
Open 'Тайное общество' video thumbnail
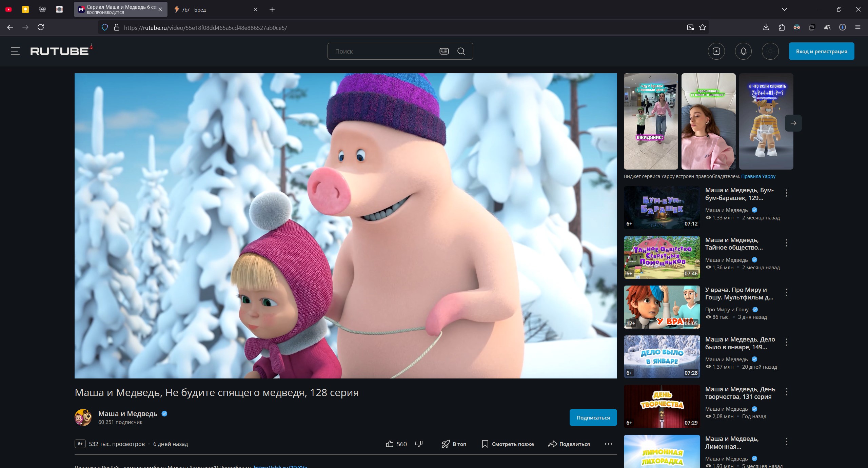click(662, 257)
